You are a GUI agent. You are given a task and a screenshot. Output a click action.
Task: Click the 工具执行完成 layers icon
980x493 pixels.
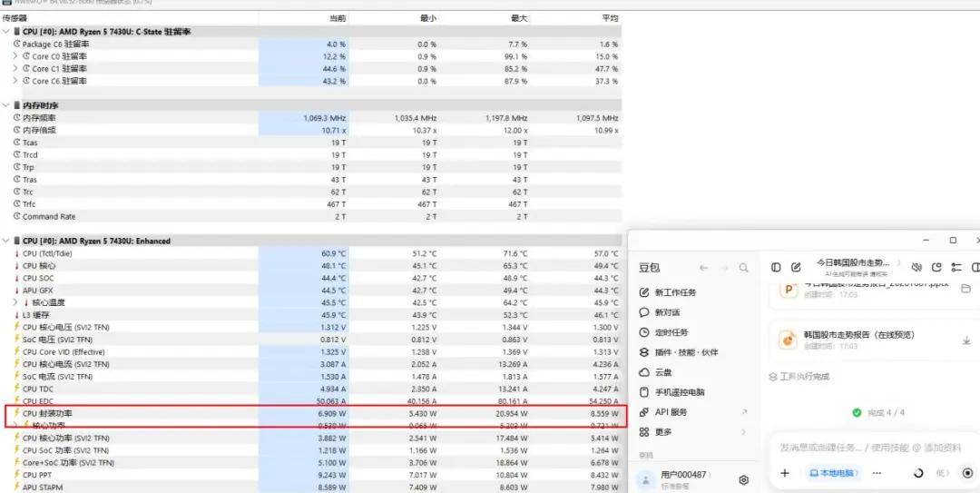tap(773, 377)
